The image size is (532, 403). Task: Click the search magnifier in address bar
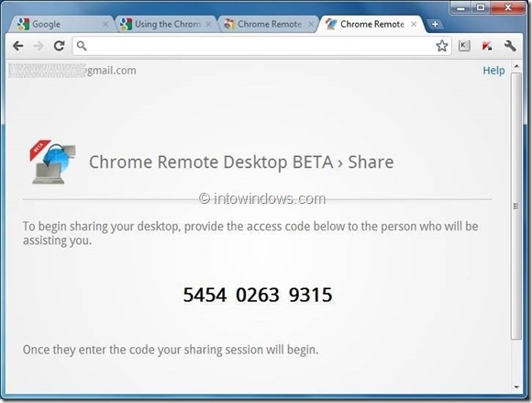[x=82, y=46]
